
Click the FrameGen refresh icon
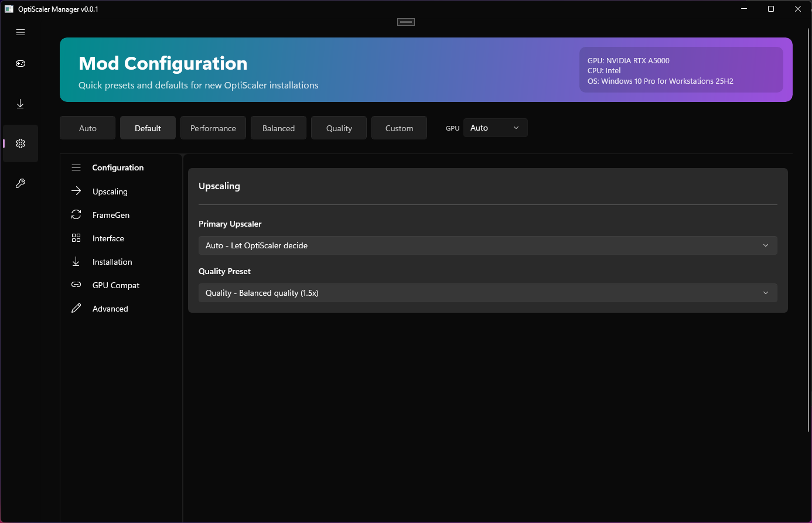point(76,214)
